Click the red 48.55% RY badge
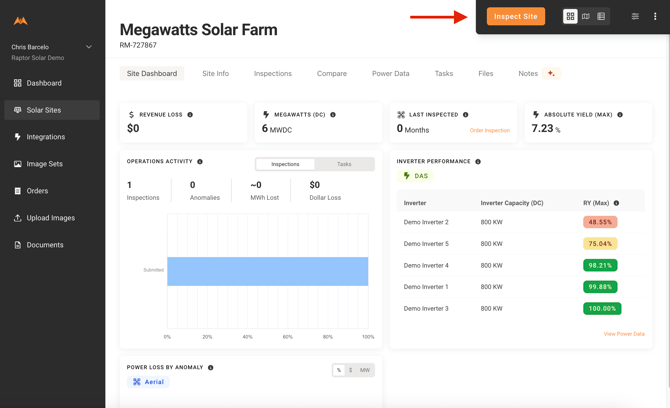The width and height of the screenshot is (670, 408). [x=600, y=222]
